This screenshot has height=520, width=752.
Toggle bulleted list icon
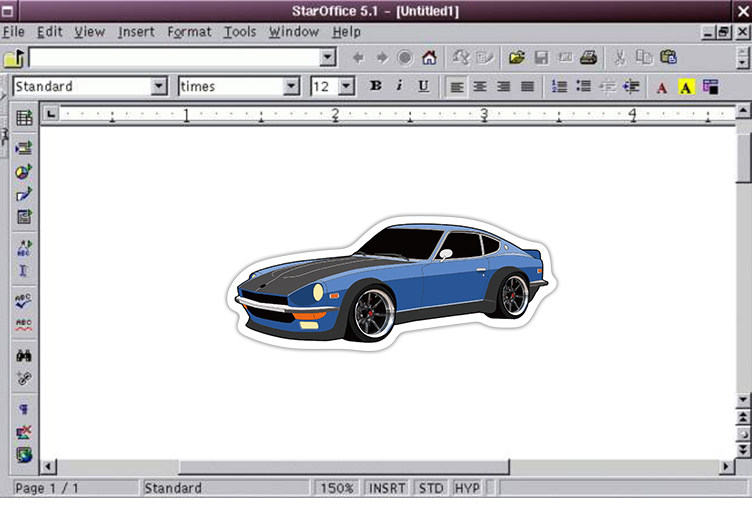click(x=584, y=86)
